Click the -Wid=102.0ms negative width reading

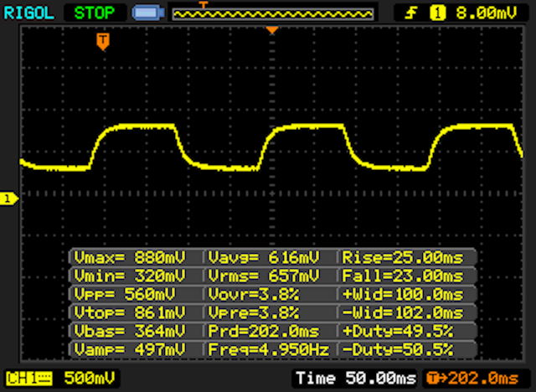(x=403, y=312)
